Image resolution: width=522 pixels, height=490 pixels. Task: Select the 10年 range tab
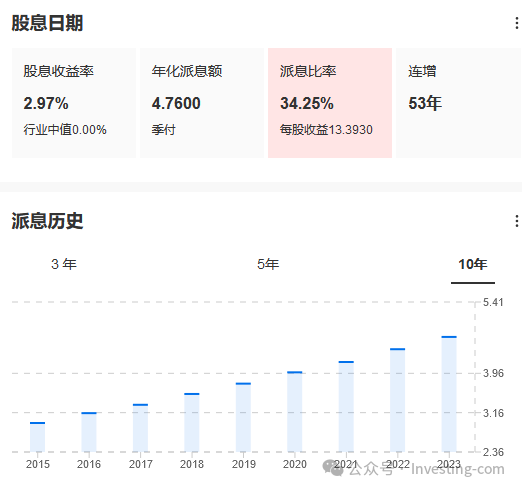click(473, 264)
